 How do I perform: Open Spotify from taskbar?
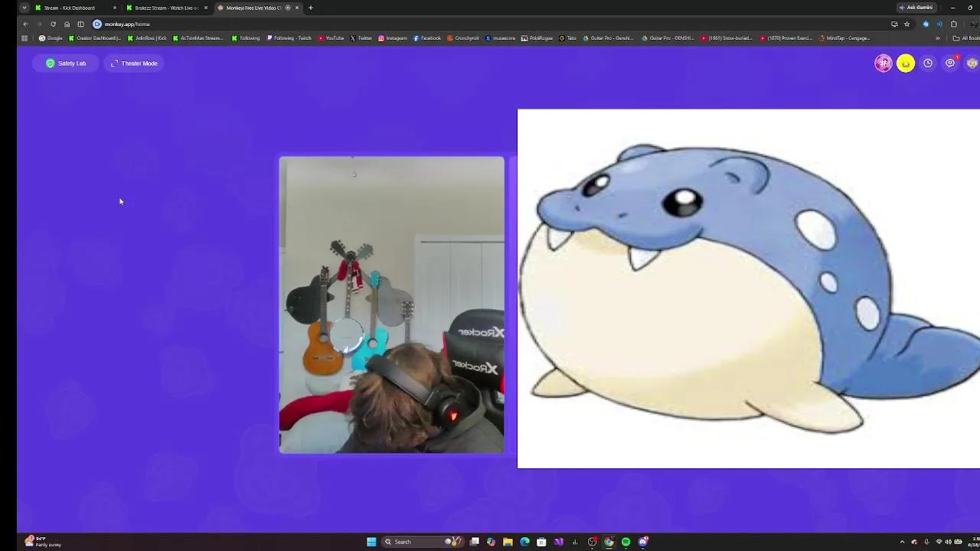(x=626, y=542)
